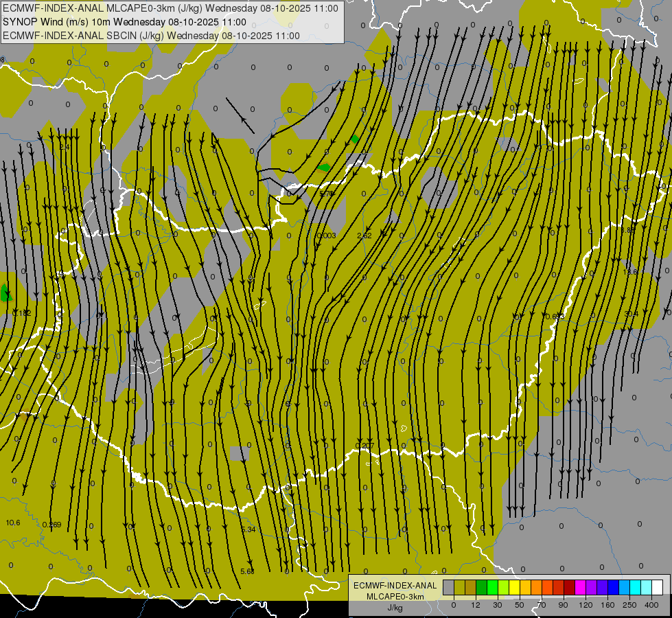Click the legend tick label '250'

coord(629,605)
